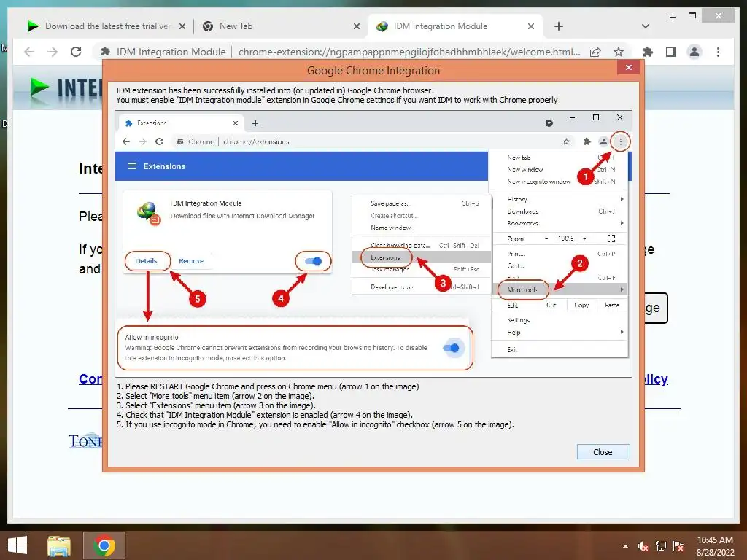Go forward to the next page
This screenshot has height=560, width=747.
click(x=53, y=52)
